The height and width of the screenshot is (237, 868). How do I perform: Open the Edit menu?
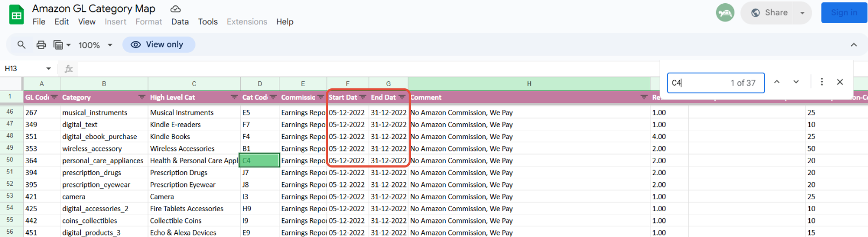pyautogui.click(x=61, y=22)
